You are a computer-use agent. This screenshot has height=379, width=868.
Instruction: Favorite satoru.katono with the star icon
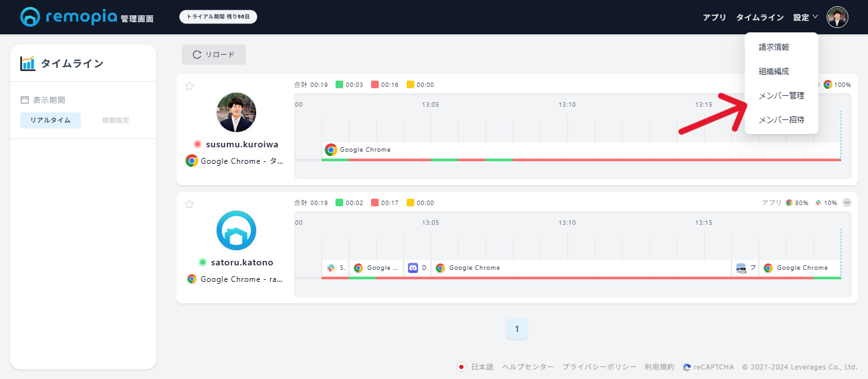(x=189, y=204)
